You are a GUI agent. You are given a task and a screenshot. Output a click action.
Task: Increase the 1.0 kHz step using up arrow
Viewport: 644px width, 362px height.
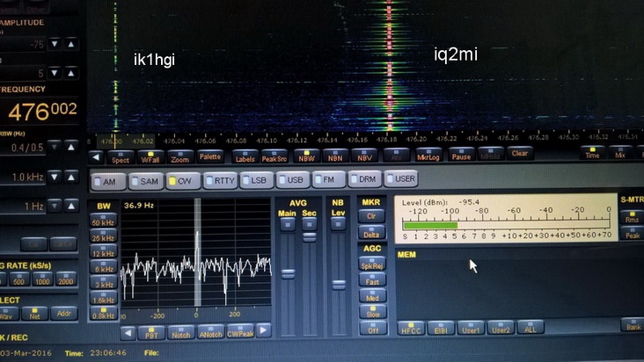[x=71, y=177]
